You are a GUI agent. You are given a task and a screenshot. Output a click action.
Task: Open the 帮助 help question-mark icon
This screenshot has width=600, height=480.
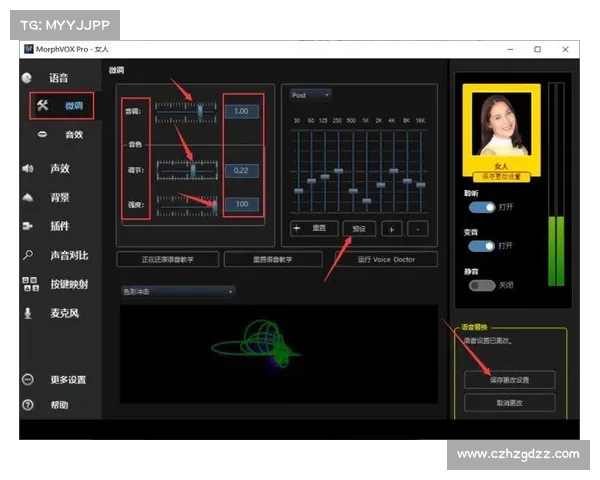[28, 405]
